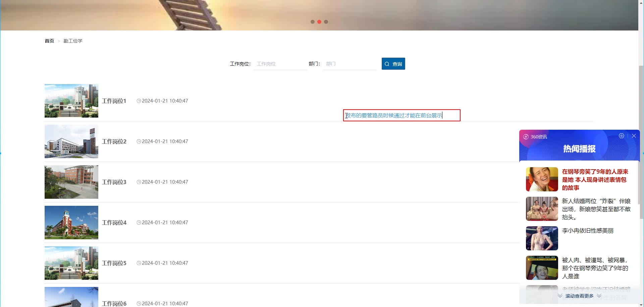Open thumbnail of 伴娘 wedding news
Screen dimensions: 644x307
pos(542,209)
